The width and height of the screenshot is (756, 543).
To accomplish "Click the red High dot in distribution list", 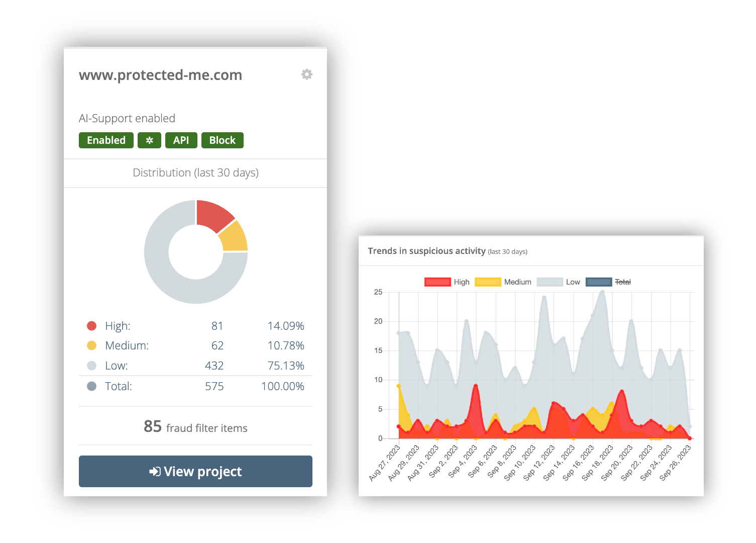I will 91,326.
